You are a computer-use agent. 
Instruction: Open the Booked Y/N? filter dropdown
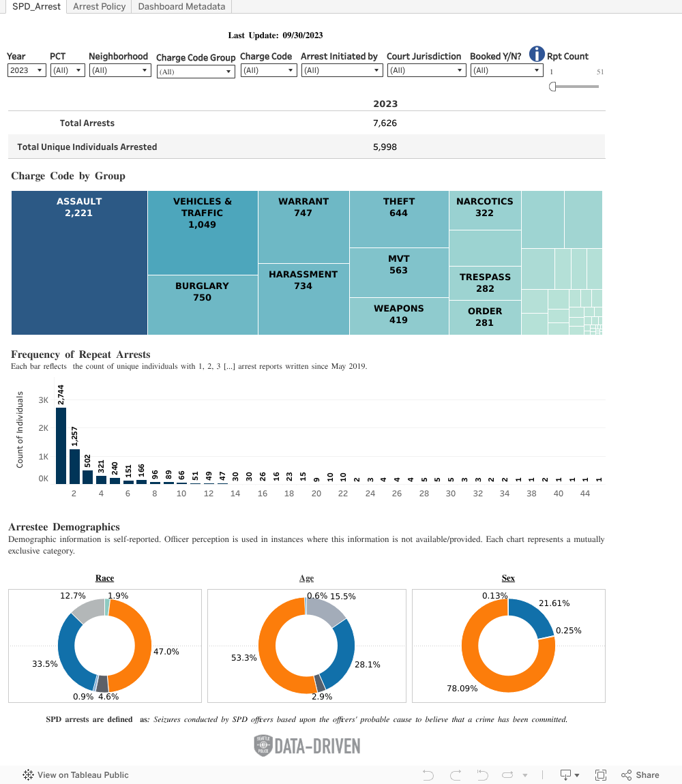coord(506,70)
